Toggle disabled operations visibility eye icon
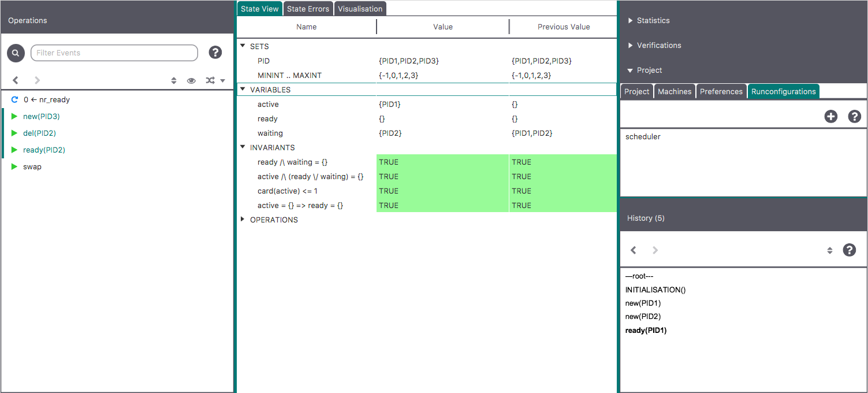Screen dimensions: 868x393 tap(191, 81)
